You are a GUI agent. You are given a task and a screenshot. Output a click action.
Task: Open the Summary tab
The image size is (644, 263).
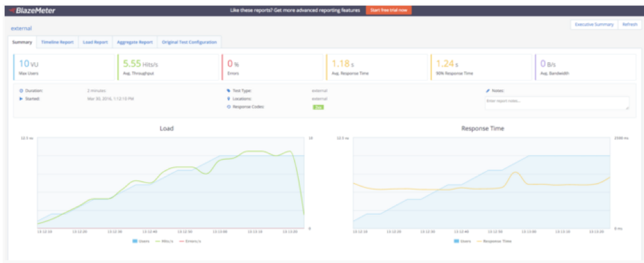(22, 42)
